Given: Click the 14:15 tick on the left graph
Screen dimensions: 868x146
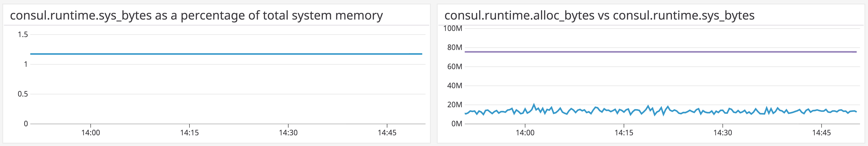Looking at the screenshot, I should tap(189, 133).
